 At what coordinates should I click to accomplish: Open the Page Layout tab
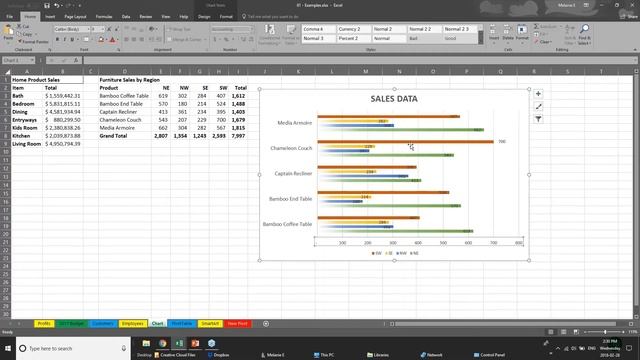[75, 17]
